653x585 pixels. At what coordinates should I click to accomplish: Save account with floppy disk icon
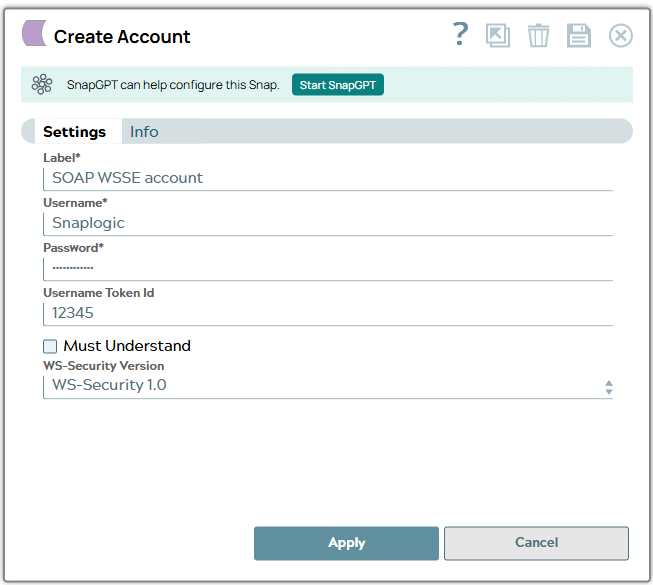pyautogui.click(x=579, y=35)
